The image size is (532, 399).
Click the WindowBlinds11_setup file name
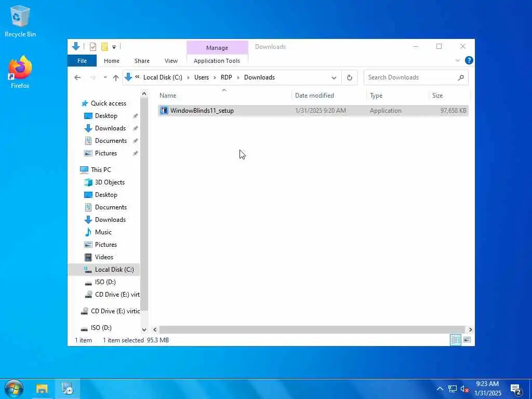click(202, 111)
